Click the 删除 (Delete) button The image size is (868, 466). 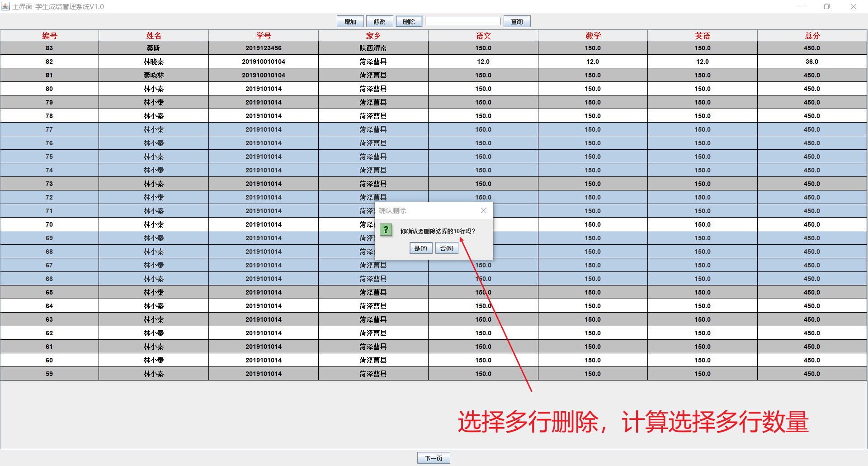409,22
